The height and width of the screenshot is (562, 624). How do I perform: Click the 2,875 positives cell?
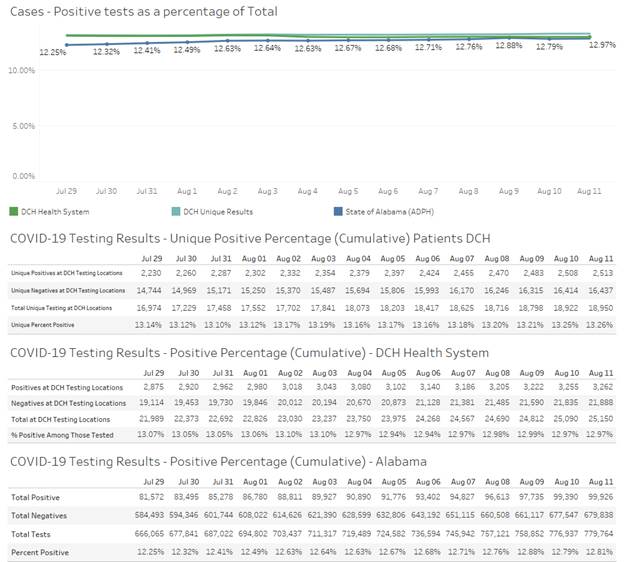coord(154,387)
